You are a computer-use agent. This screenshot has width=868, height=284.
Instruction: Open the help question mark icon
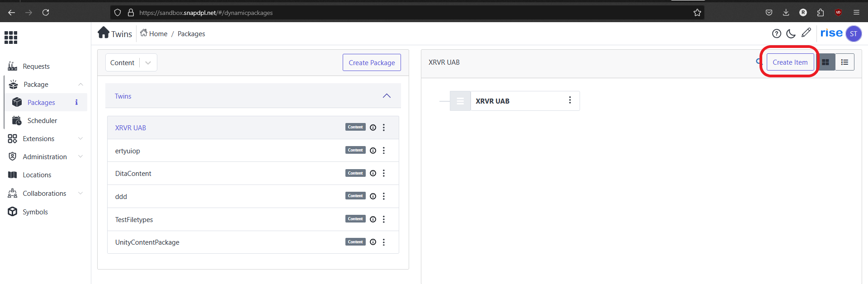pos(777,33)
